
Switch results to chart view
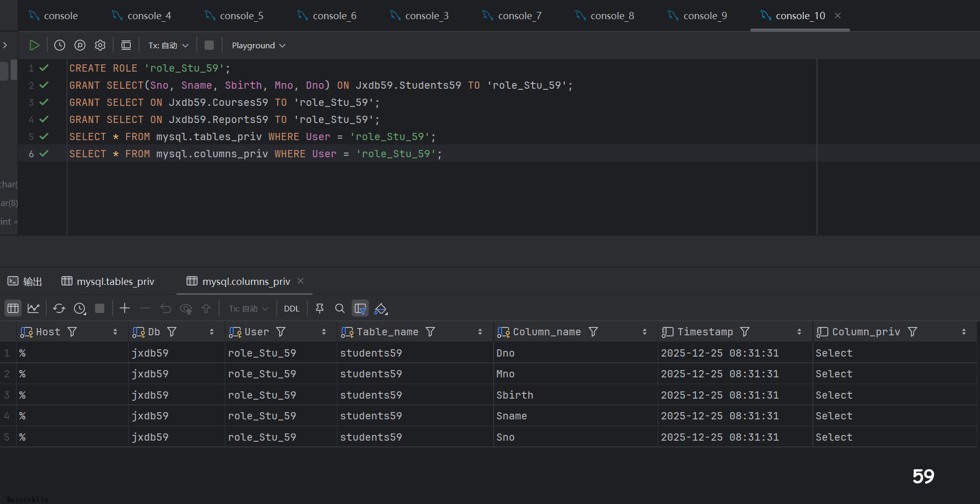pyautogui.click(x=34, y=309)
